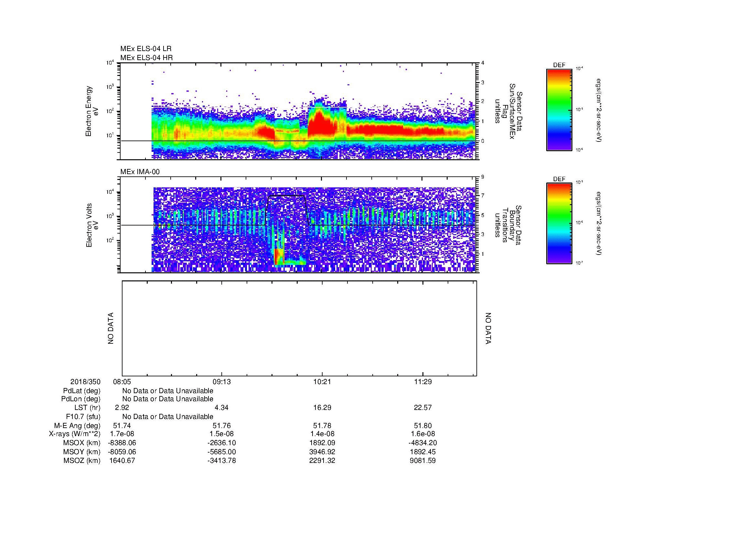Screen dimensions: 756x534
Task: Select the IMA-00 spectrogram plot
Action: click(299, 225)
